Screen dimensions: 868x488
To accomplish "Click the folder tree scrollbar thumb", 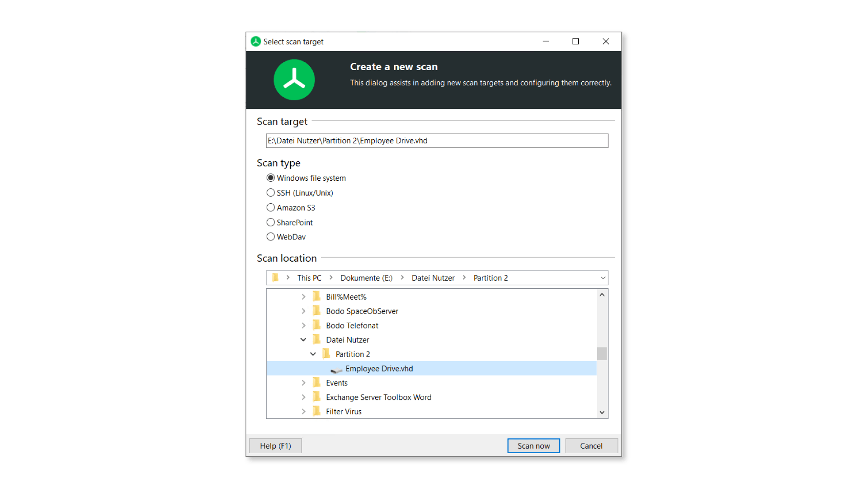I will tap(602, 353).
